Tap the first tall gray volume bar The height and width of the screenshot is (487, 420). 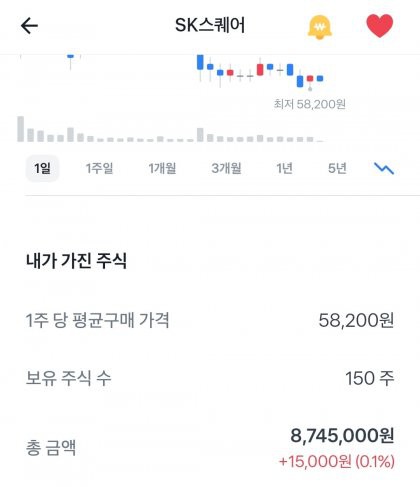[21, 129]
